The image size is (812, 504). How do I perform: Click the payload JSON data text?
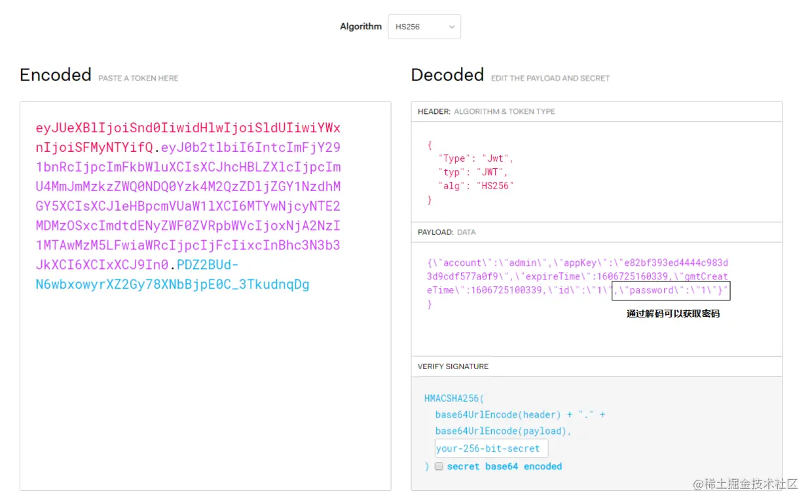(578, 283)
